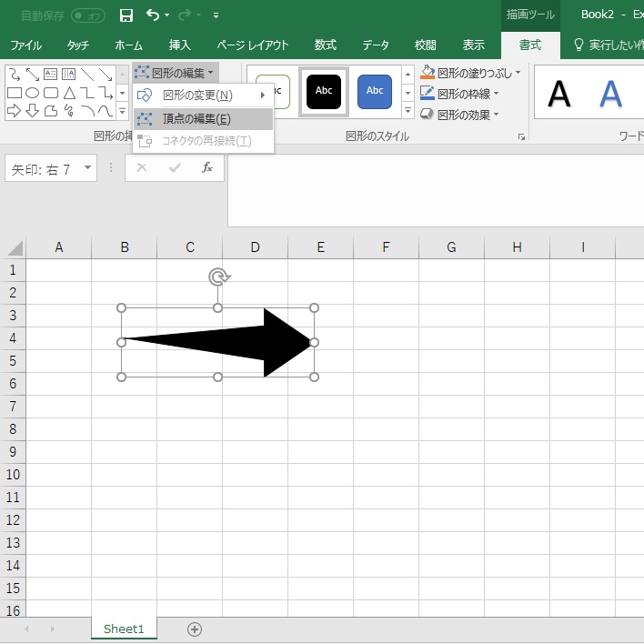Expand the shapes gallery More arrow
The image size is (644, 644).
coord(123,111)
